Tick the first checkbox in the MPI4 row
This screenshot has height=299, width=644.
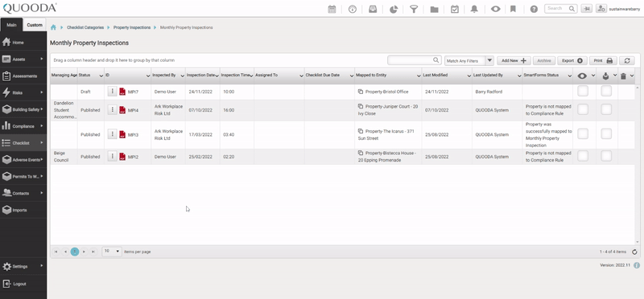coord(583,109)
